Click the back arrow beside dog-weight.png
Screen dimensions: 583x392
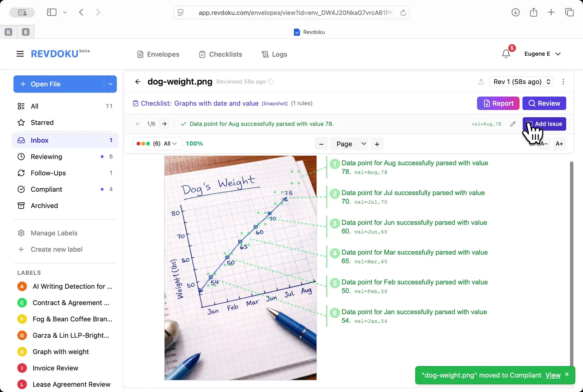[x=138, y=82]
